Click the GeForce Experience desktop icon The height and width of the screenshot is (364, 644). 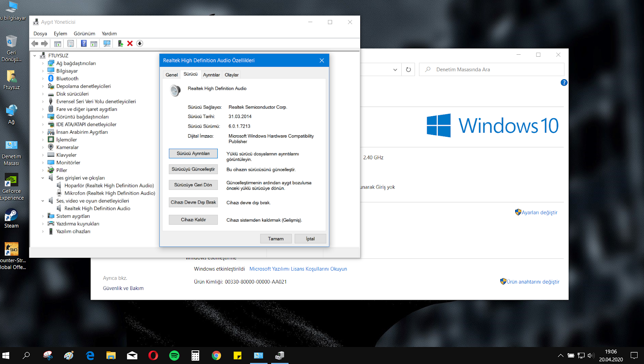coord(12,187)
